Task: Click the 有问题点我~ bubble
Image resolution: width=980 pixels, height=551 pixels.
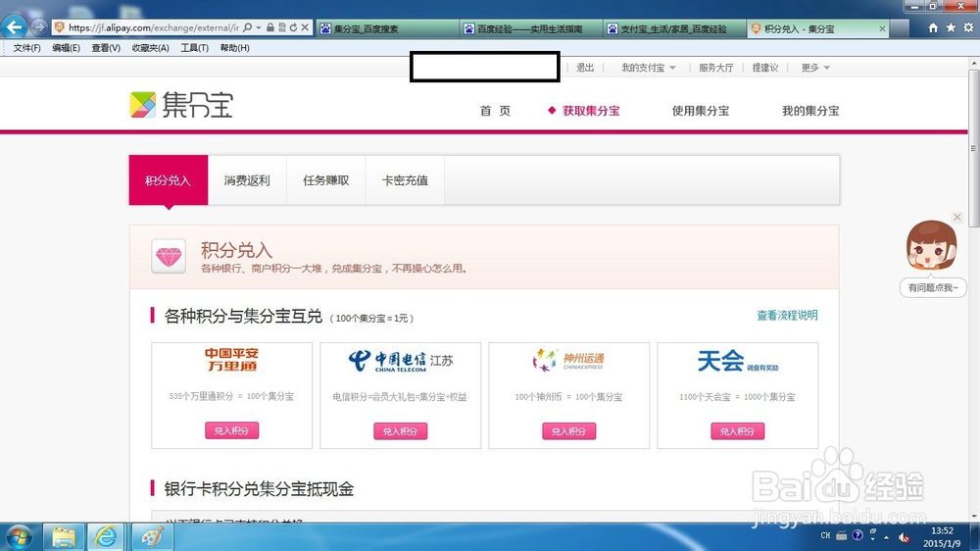Action: click(x=933, y=287)
